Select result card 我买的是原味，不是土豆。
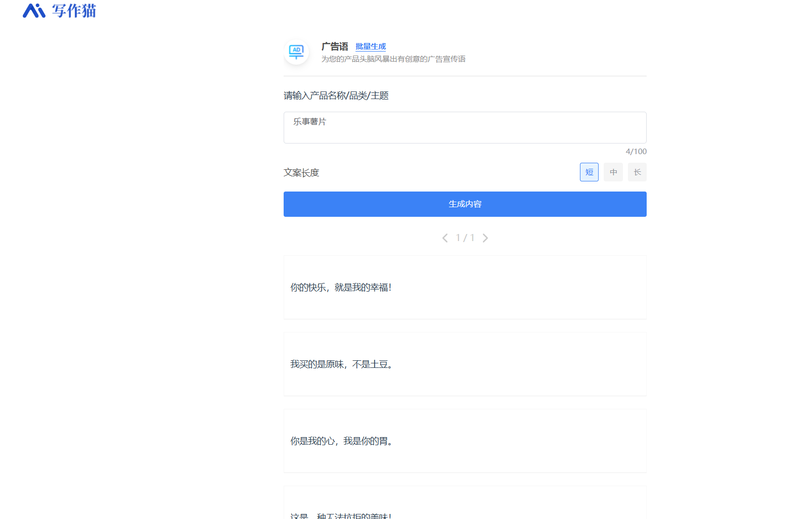The width and height of the screenshot is (812, 519). pyautogui.click(x=465, y=364)
